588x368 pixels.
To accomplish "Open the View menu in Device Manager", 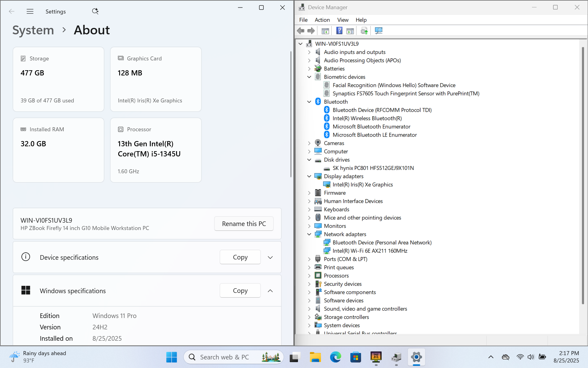I will [x=343, y=20].
